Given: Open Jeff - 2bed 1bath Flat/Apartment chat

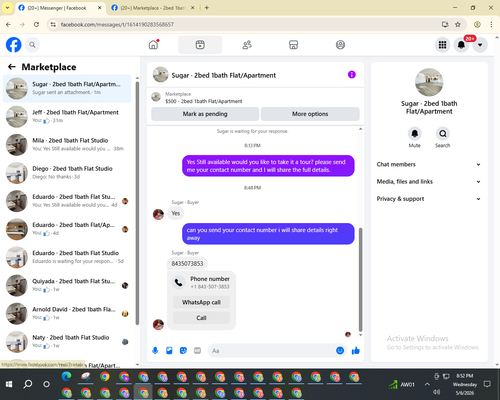Looking at the screenshot, I should click(x=67, y=117).
